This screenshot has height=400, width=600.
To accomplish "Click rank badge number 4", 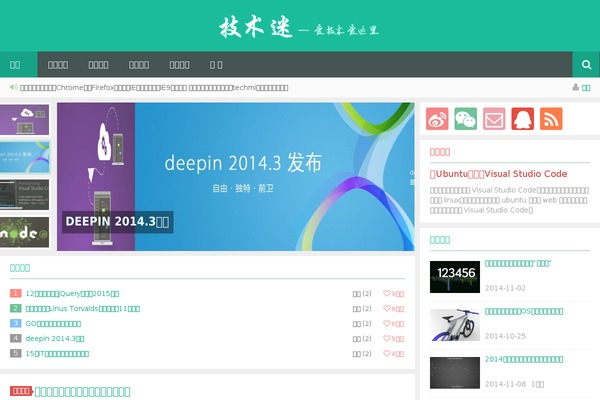I will point(15,338).
